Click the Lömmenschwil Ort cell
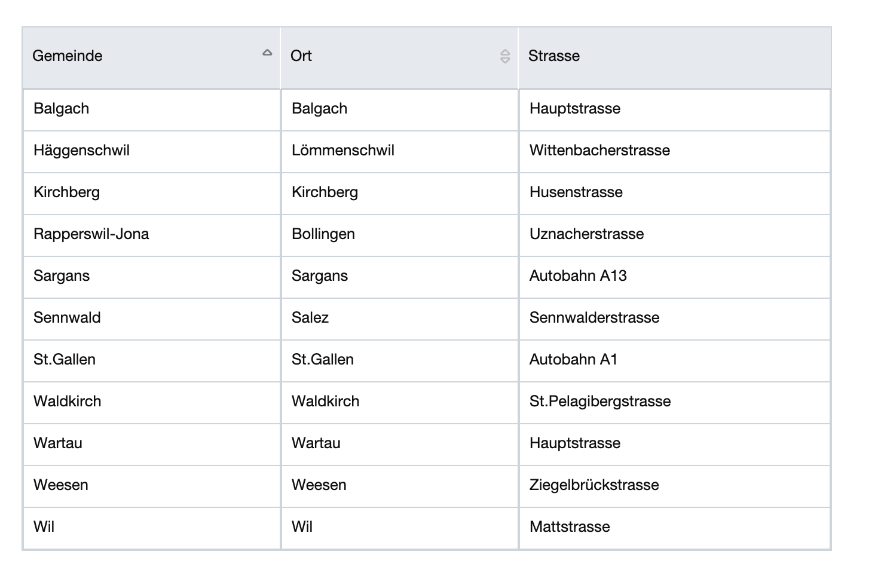Viewport: 881px width, 588px height. [343, 151]
